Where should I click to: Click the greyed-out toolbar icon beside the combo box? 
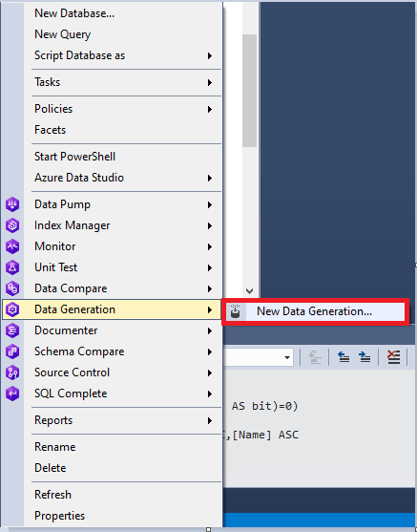coord(315,357)
